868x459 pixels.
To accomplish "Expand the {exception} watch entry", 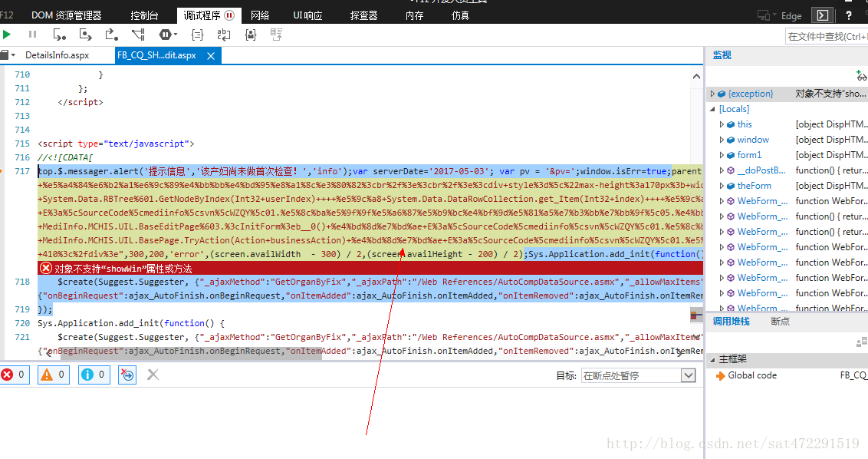I will (712, 94).
